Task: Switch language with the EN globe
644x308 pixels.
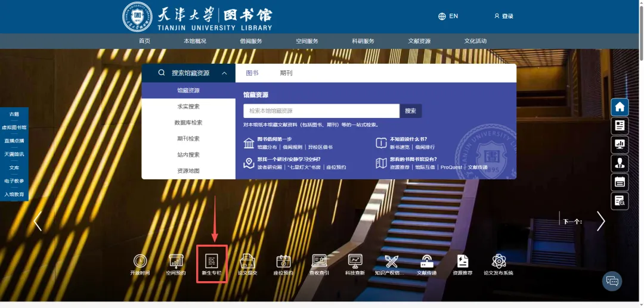Action: tap(448, 16)
